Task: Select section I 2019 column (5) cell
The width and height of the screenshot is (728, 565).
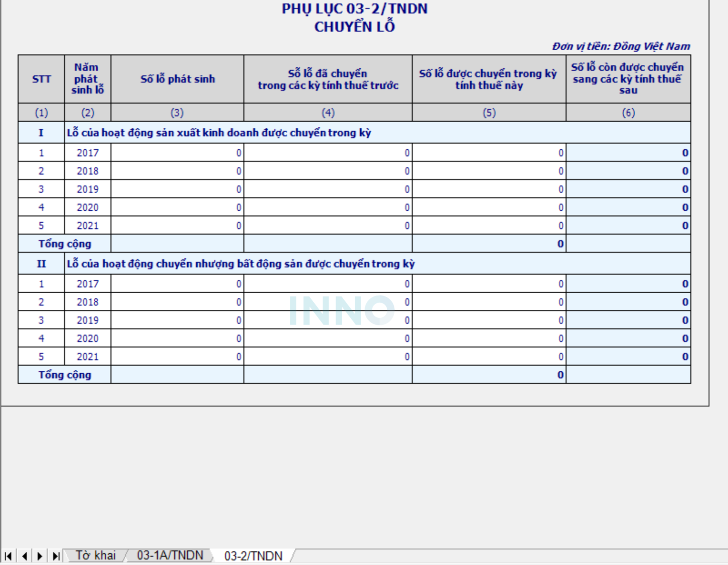Action: pyautogui.click(x=489, y=189)
